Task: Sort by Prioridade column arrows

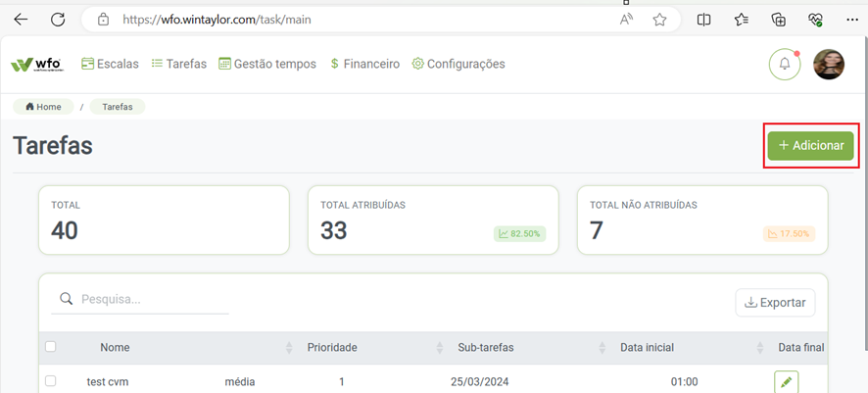Action: (x=440, y=348)
